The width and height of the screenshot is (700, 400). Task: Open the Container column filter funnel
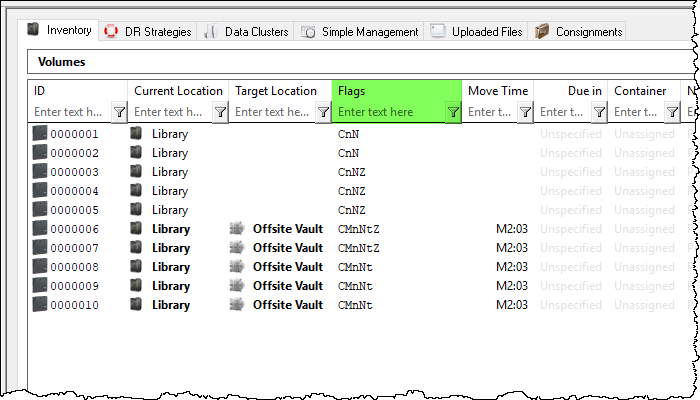tap(672, 112)
